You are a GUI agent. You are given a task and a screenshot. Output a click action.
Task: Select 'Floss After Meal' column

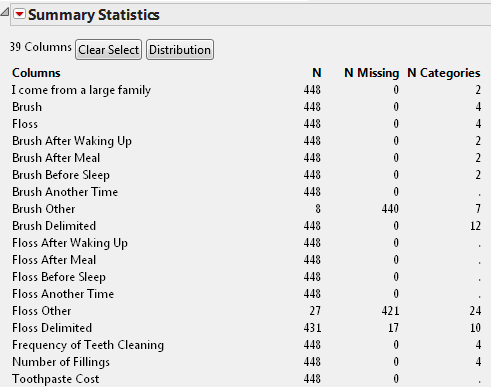[x=54, y=260]
